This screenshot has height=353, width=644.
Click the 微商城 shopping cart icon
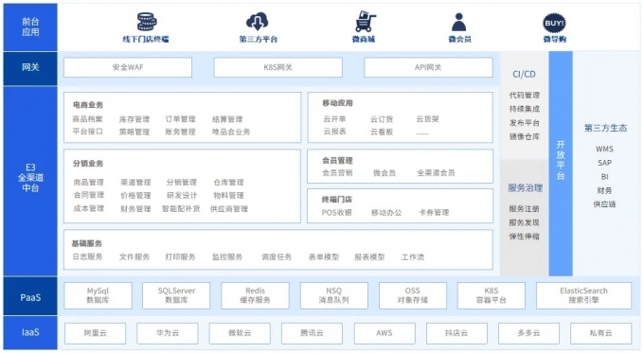coord(365,22)
